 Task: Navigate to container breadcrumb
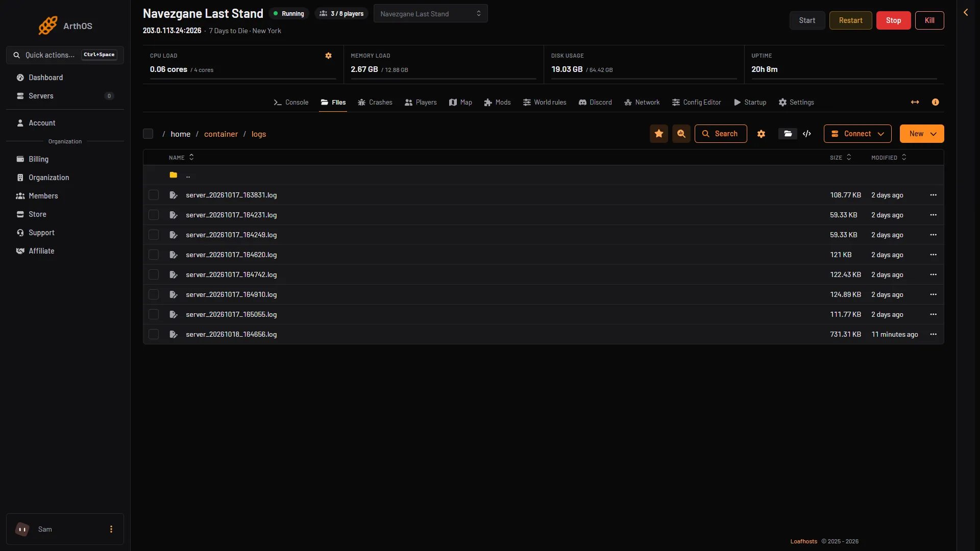click(x=221, y=134)
